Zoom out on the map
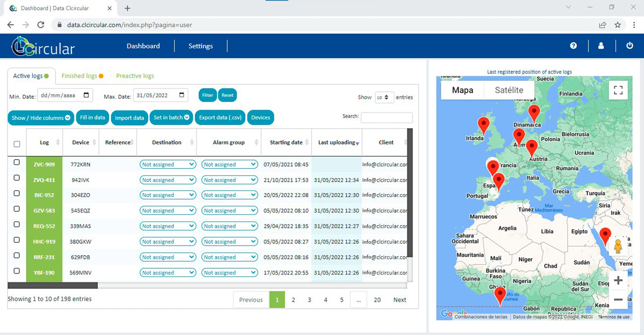 point(618,300)
